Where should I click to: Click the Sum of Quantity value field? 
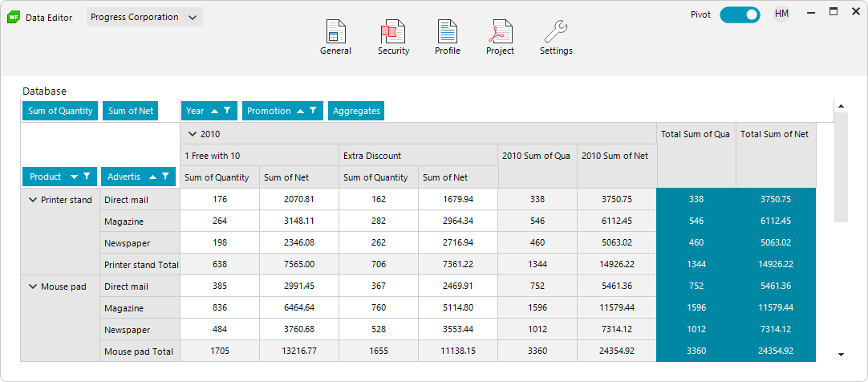click(x=60, y=111)
